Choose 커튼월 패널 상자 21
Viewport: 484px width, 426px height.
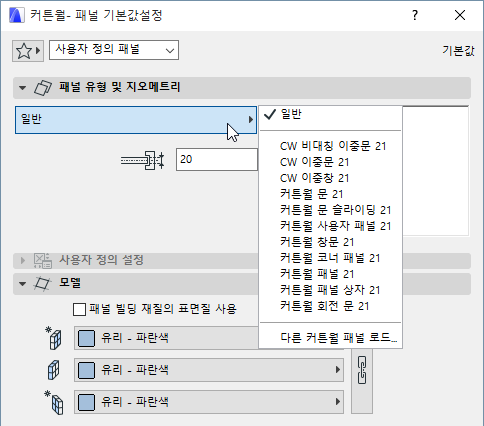coord(330,290)
